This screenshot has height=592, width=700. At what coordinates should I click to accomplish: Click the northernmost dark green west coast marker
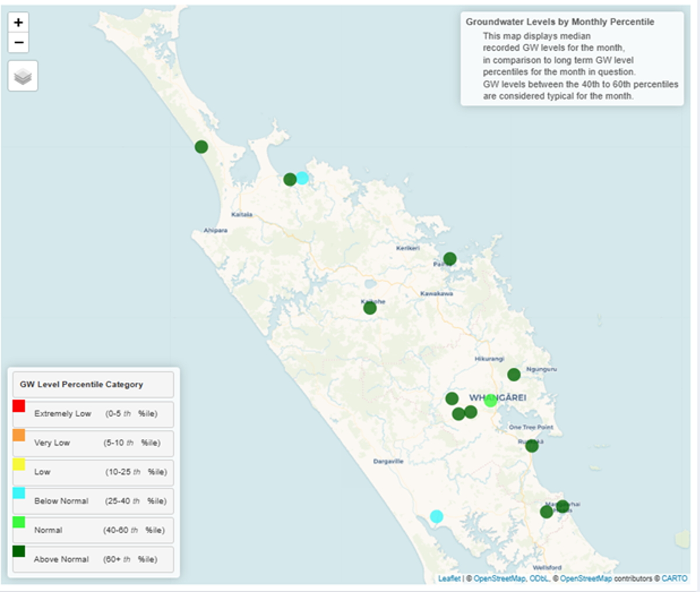201,147
